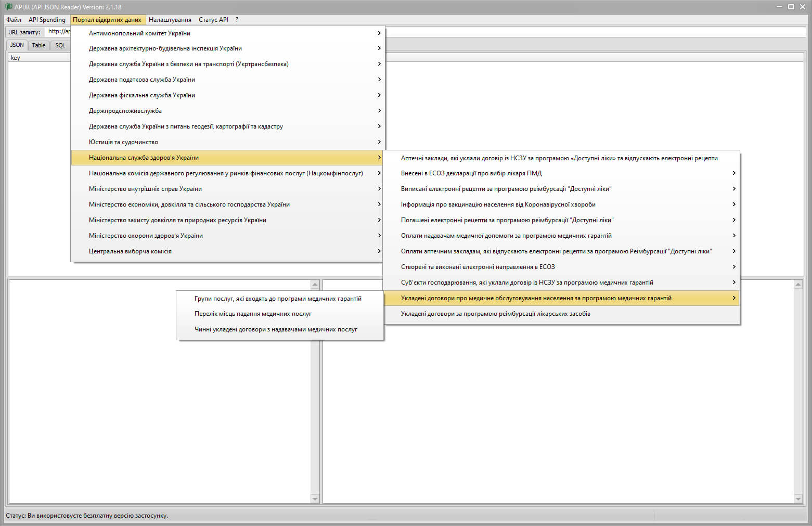Switch to the Table tab
This screenshot has width=812, height=526.
coord(38,45)
